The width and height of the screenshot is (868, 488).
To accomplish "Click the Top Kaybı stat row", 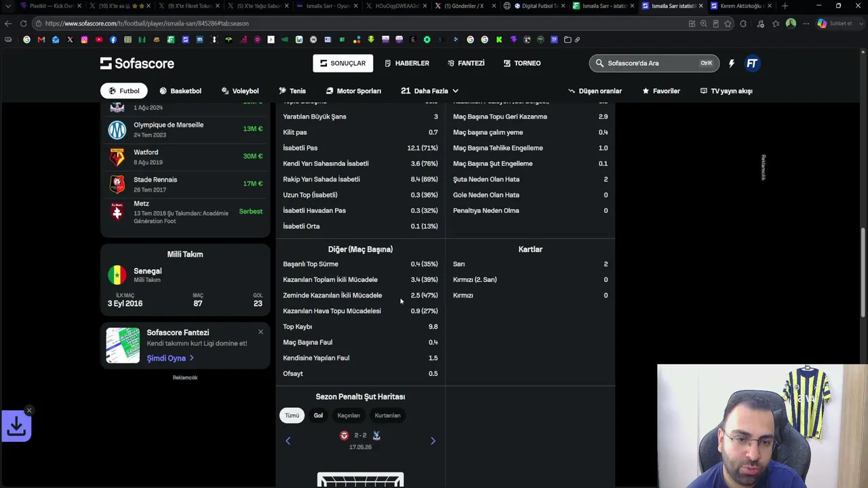I will coord(360,327).
